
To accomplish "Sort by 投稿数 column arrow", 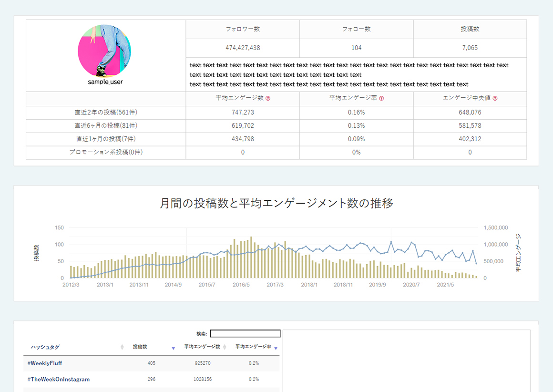I will [x=173, y=348].
